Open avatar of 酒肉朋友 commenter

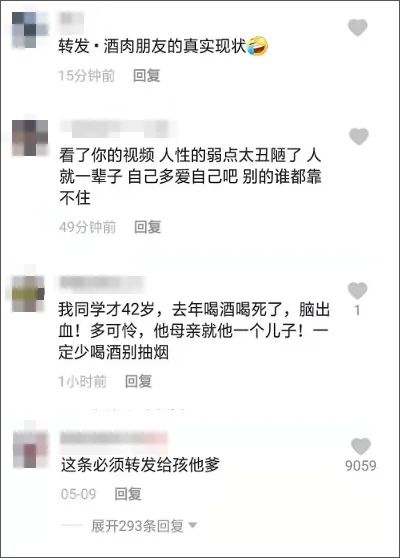[x=30, y=30]
